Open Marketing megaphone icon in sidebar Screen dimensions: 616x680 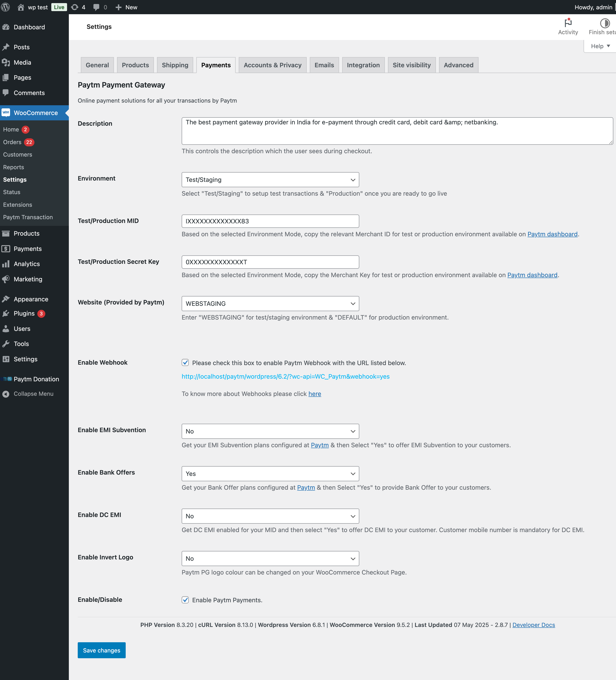point(6,279)
